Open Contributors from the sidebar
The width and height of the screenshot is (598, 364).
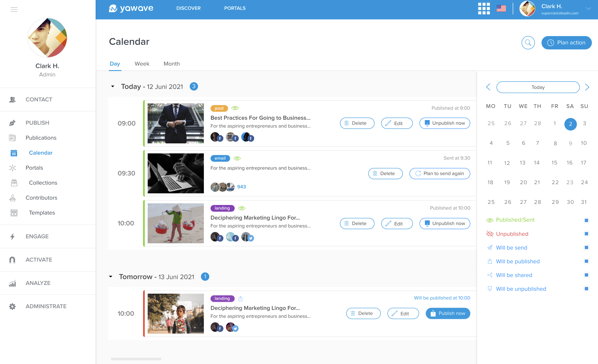(x=41, y=198)
